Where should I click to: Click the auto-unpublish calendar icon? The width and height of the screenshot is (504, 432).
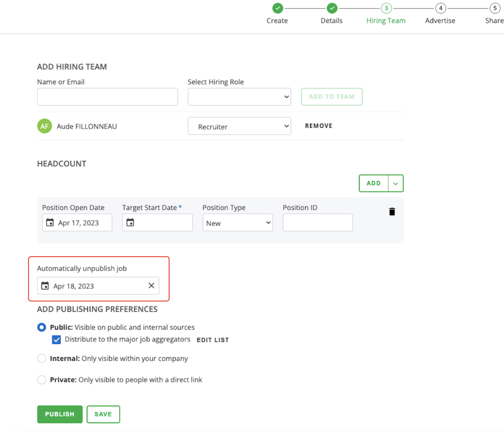[45, 286]
